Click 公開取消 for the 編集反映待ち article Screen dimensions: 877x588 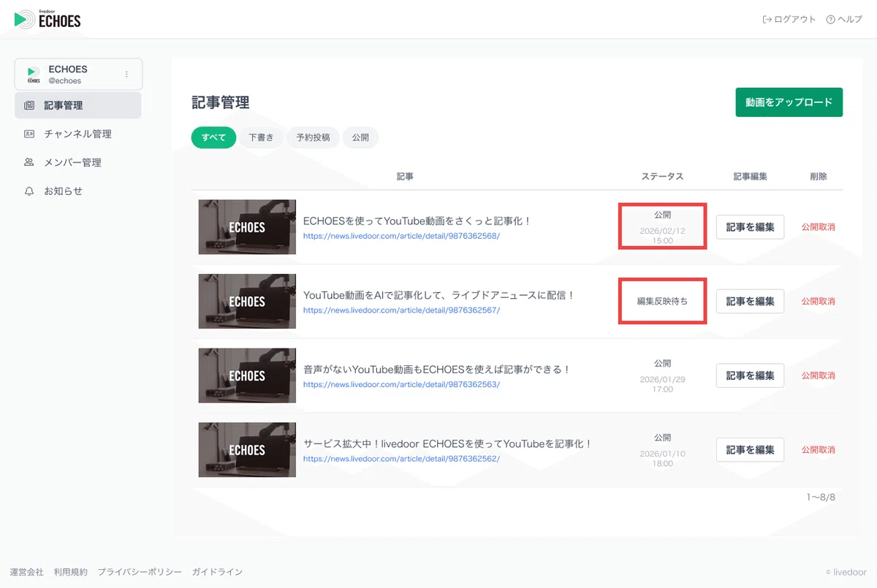818,301
